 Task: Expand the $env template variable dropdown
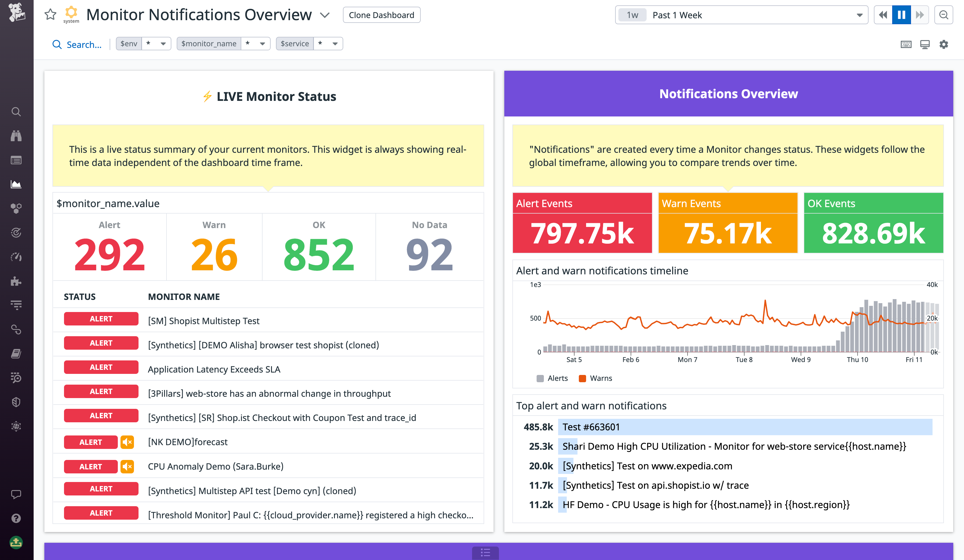coord(164,44)
